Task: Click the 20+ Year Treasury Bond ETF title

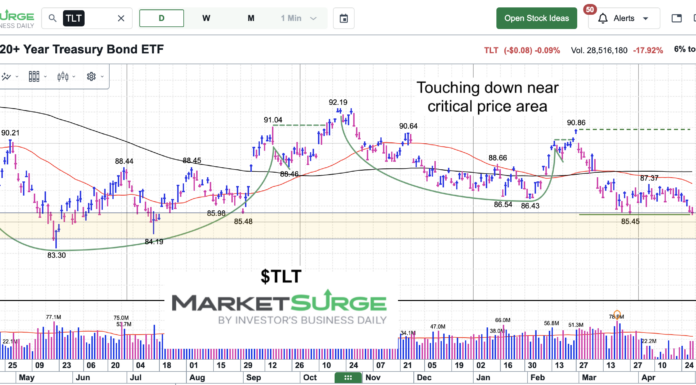Action: [82, 50]
